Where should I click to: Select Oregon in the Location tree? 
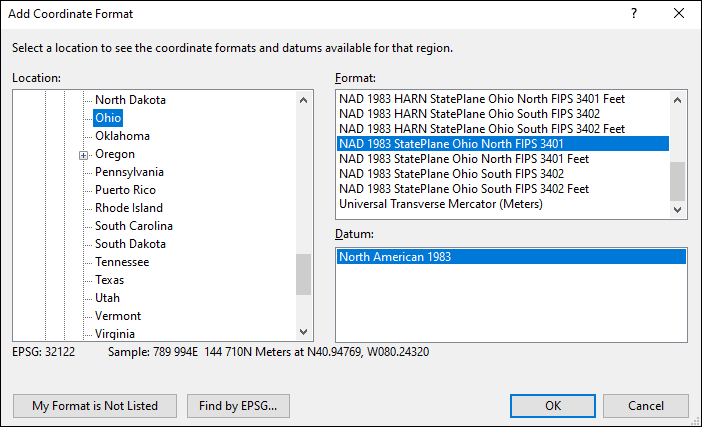(x=115, y=154)
